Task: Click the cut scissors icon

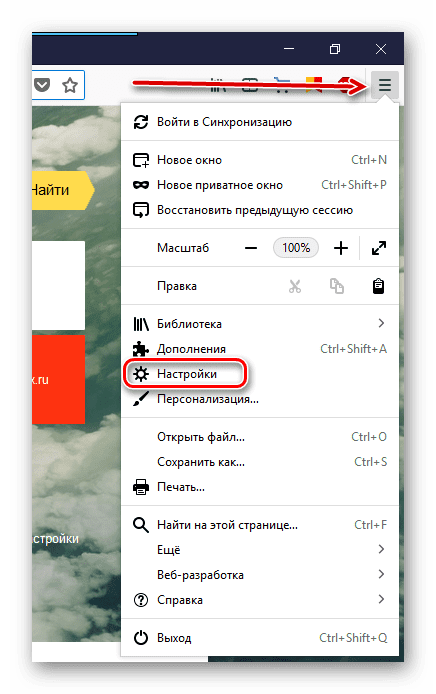Action: click(x=295, y=286)
